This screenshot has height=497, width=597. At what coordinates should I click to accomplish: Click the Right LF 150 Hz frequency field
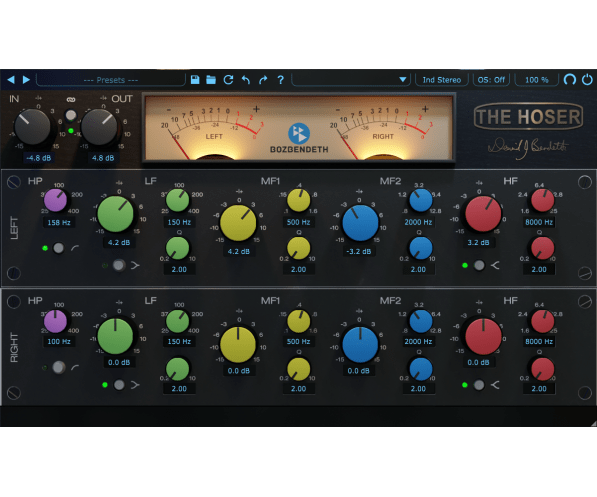tap(179, 342)
